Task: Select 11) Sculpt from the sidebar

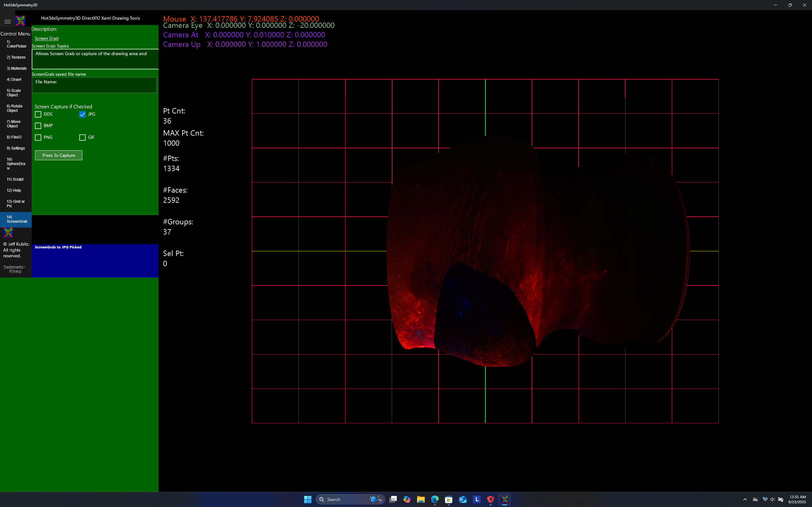Action: tap(15, 179)
